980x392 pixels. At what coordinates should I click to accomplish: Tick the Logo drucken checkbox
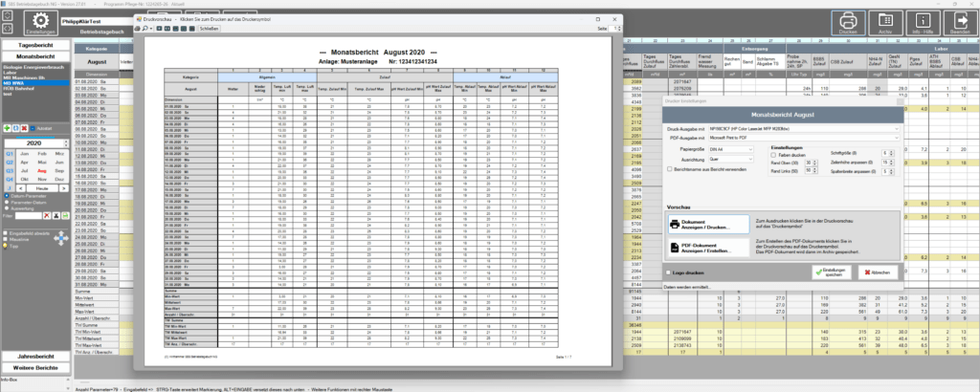(669, 272)
